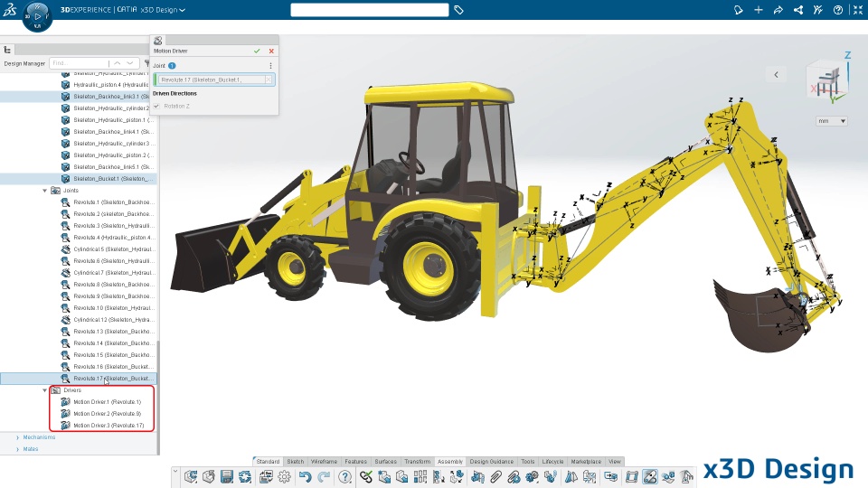Select the paperclip attach icon in the toolbar

[495, 476]
